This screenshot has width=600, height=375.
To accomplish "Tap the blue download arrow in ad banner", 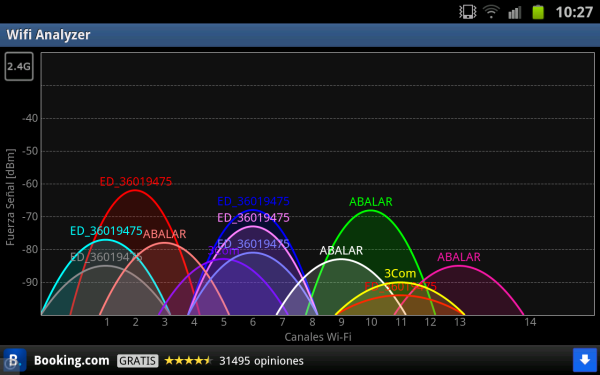I will 585,360.
